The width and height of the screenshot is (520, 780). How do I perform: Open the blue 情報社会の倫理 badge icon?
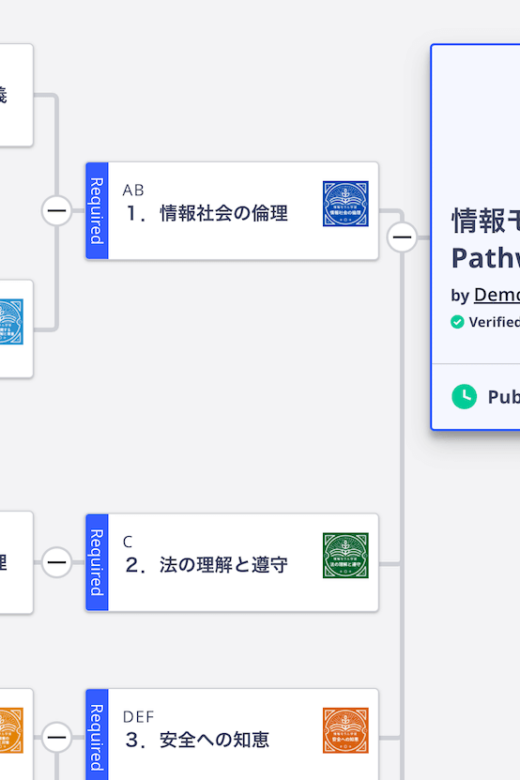pyautogui.click(x=345, y=204)
